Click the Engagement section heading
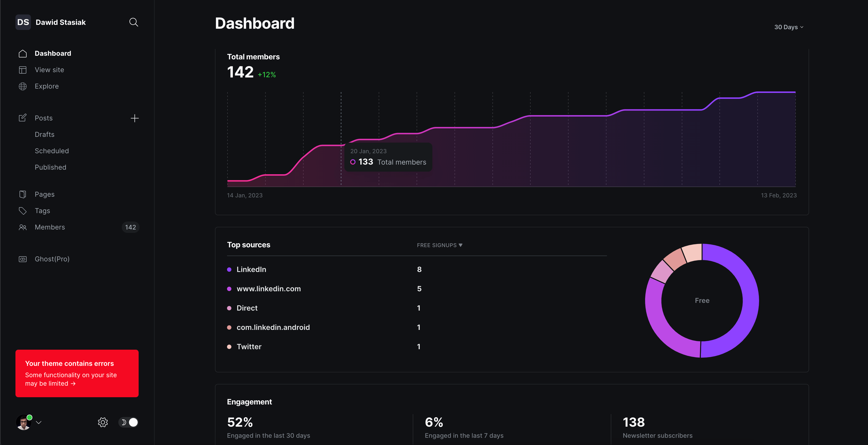868x445 pixels. (x=249, y=402)
